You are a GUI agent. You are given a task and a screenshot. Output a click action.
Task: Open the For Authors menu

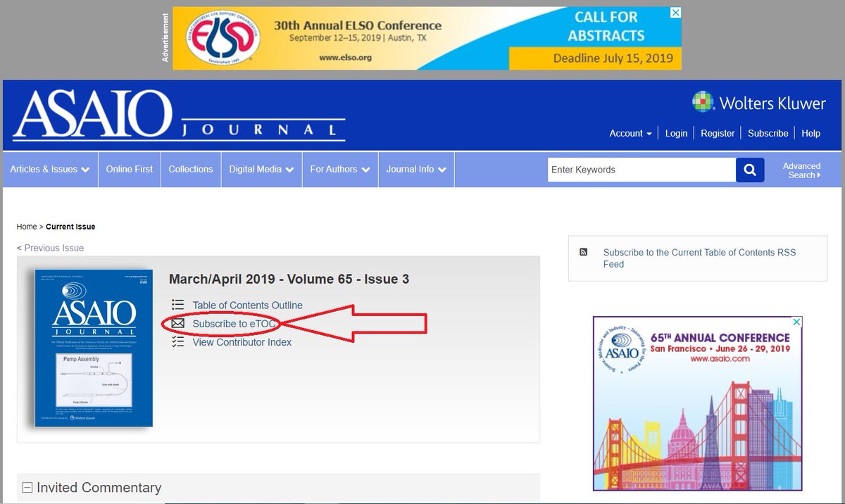(339, 169)
